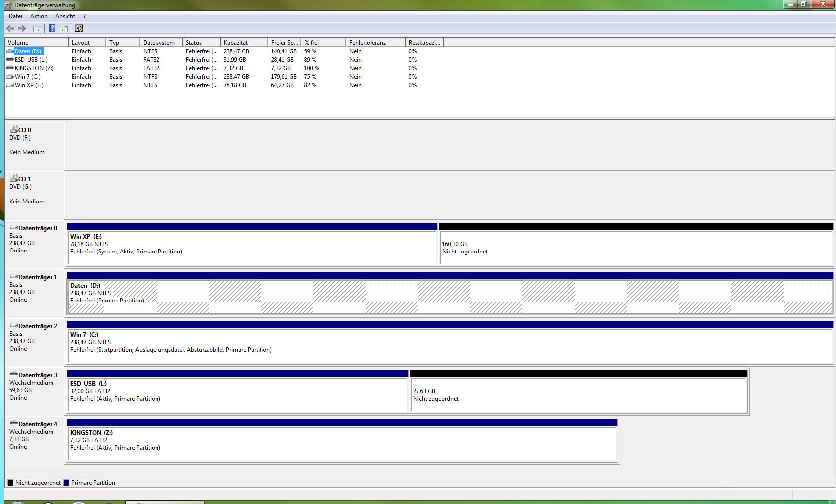
Task: Click the drive icon next to Win 7 (C:)
Action: pyautogui.click(x=10, y=77)
